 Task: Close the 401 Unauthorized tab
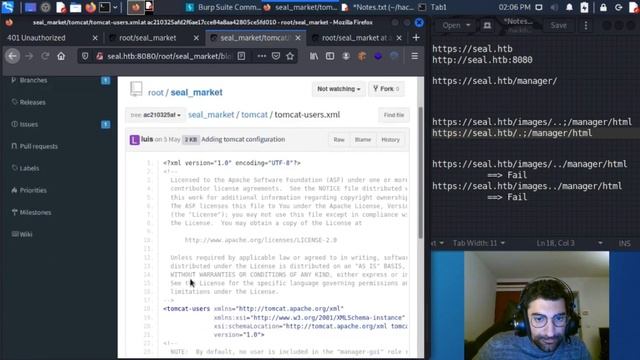pyautogui.click(x=95, y=38)
